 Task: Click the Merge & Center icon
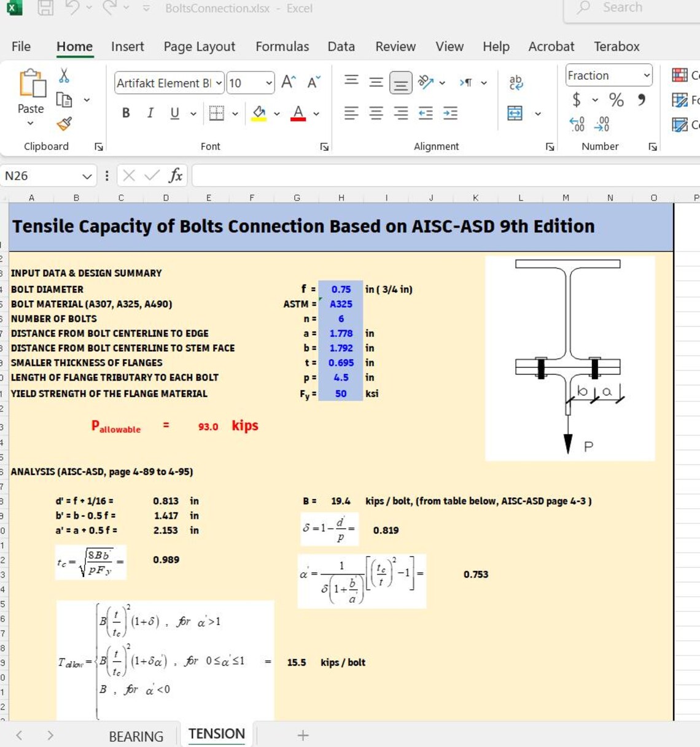(515, 113)
